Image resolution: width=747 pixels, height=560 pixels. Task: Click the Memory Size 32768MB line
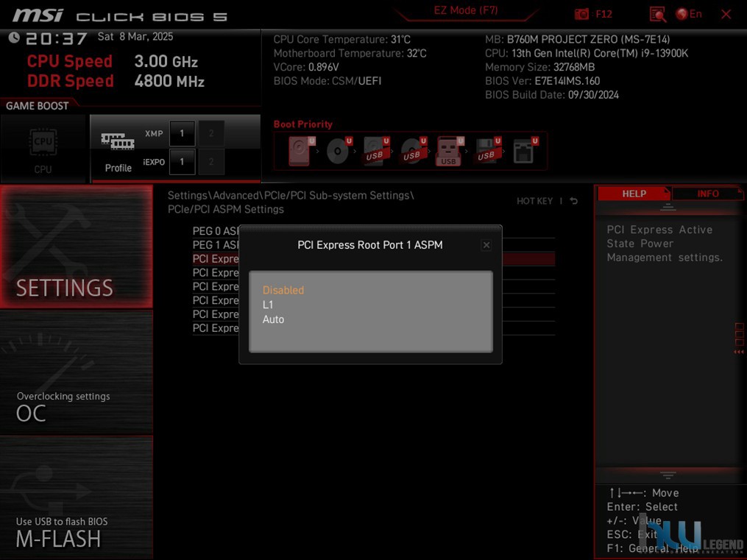(x=539, y=67)
